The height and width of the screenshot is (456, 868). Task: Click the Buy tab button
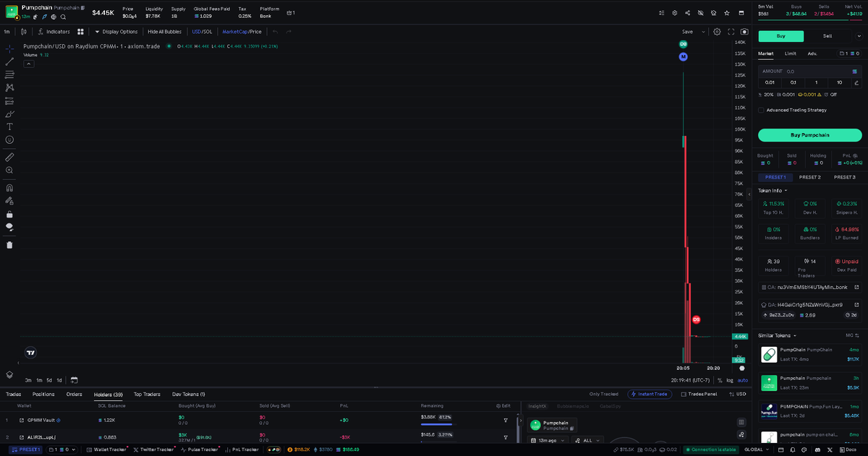pos(780,36)
